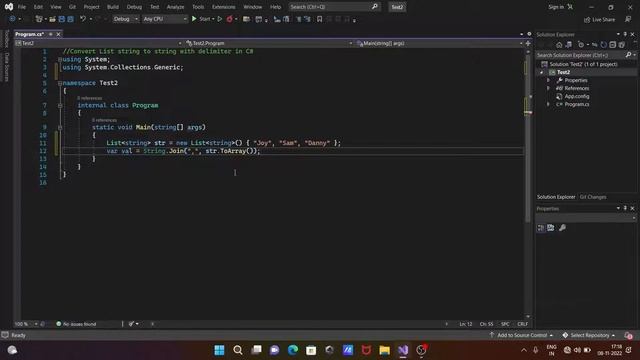Expand the References node

tap(548, 88)
